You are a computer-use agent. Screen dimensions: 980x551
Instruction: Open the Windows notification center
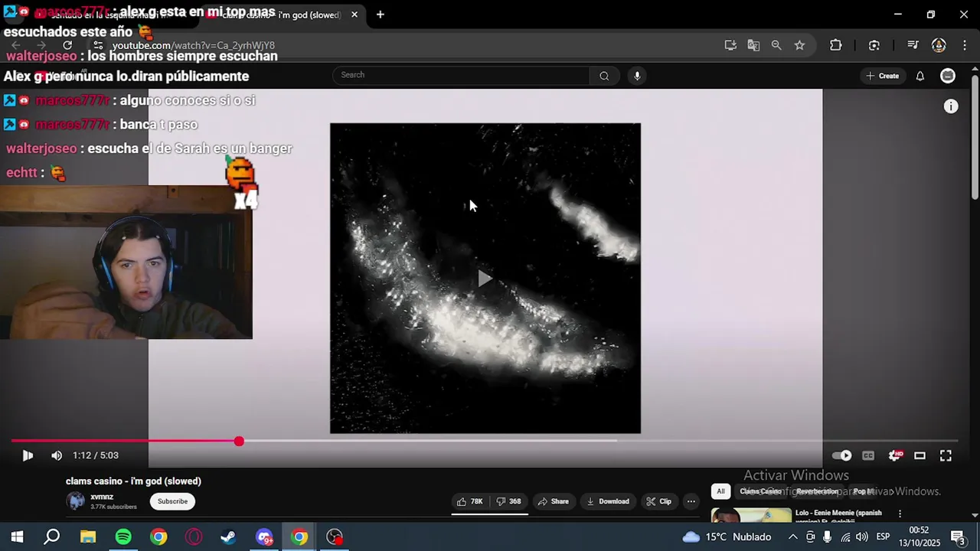coord(957,537)
